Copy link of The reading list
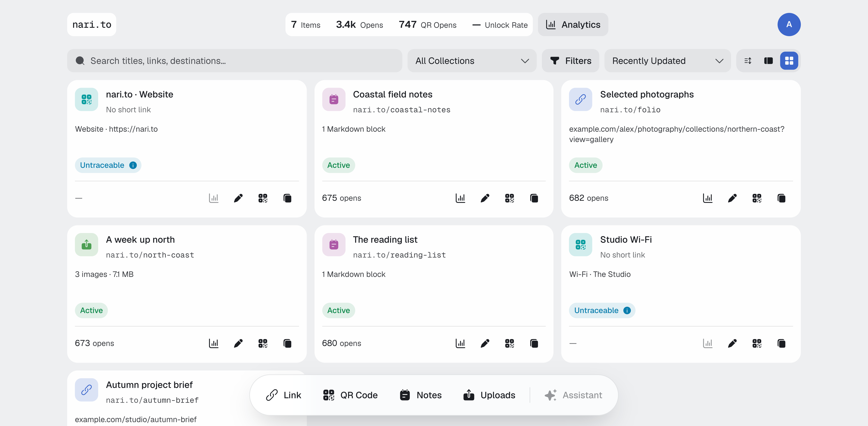868x426 pixels. tap(534, 343)
